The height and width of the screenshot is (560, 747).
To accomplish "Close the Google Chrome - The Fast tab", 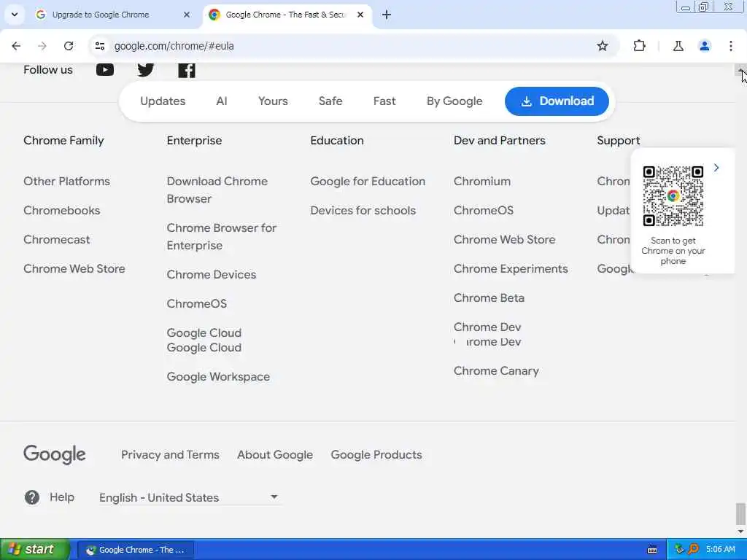I will coord(360,15).
